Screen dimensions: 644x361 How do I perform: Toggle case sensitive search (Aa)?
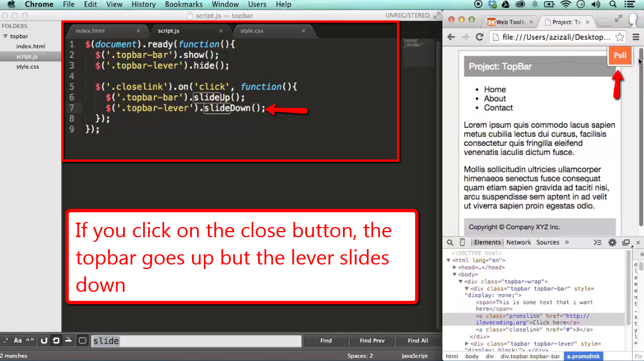point(18,341)
